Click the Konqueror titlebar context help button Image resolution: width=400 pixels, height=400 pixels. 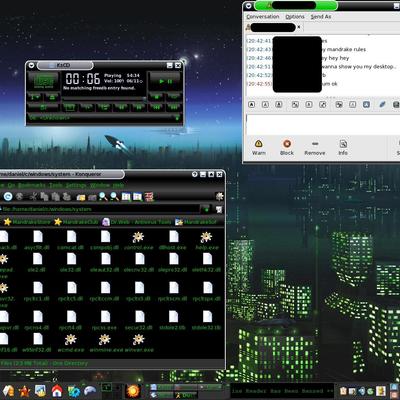pos(195,174)
